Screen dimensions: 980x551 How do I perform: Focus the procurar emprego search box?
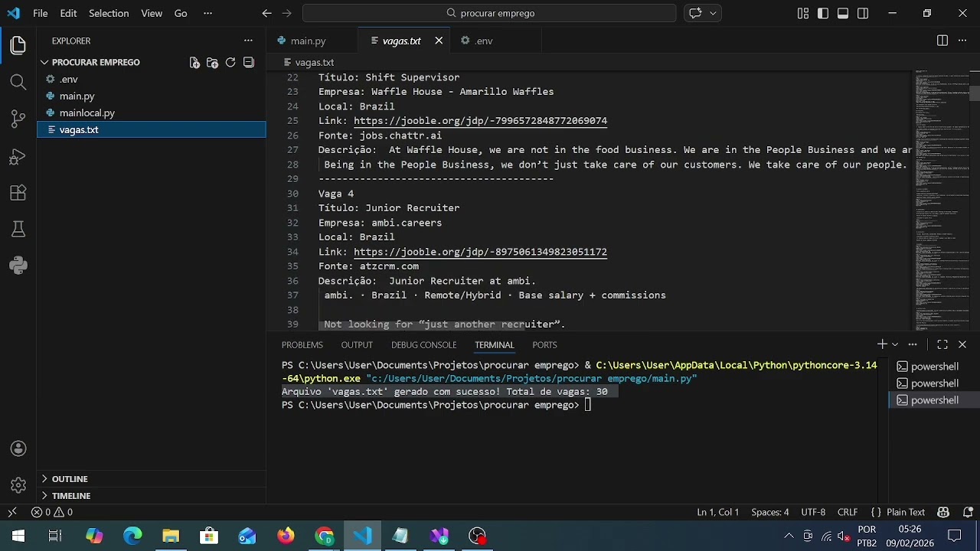[x=489, y=13]
